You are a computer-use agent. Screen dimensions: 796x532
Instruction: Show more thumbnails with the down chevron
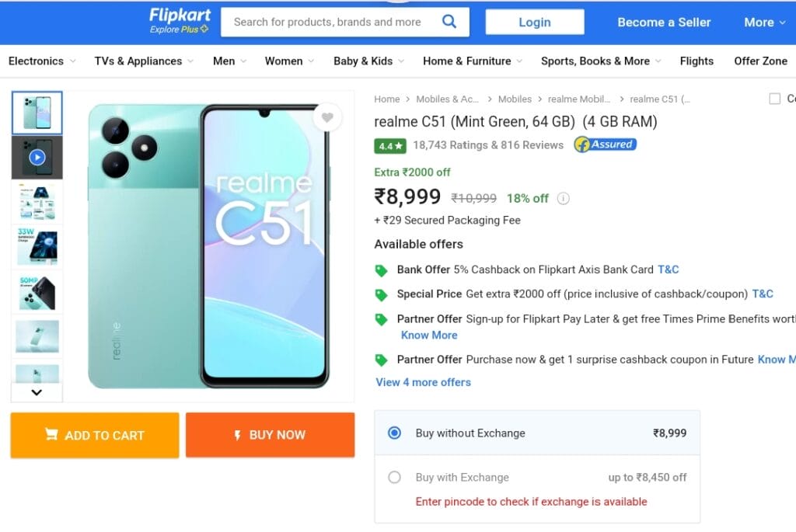37,392
